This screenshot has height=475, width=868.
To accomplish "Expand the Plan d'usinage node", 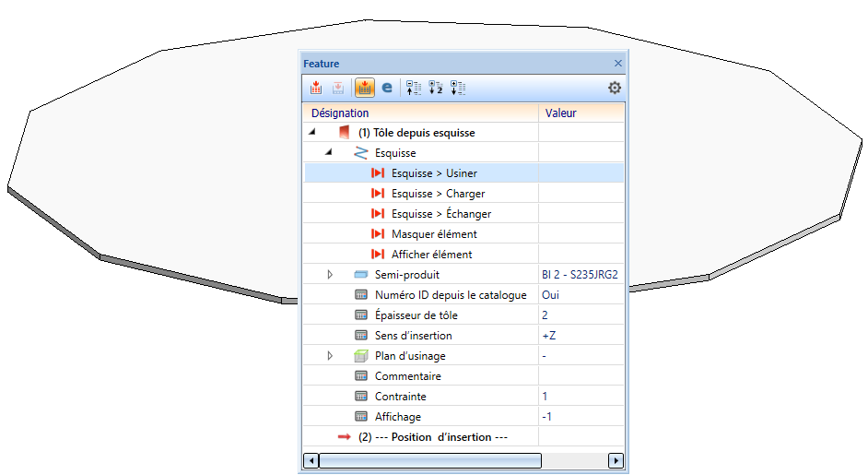I will coord(329,356).
